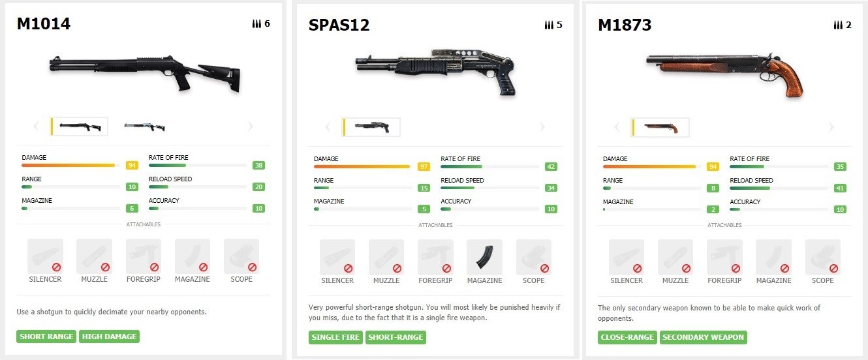Click the M1873 Magazine attachment slot
The height and width of the screenshot is (360, 868).
coord(773,257)
